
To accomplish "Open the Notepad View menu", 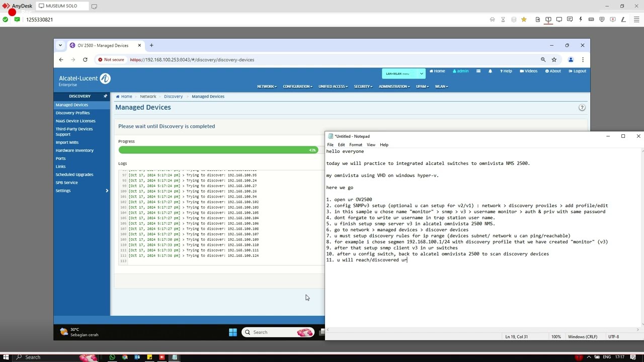I will point(371,145).
